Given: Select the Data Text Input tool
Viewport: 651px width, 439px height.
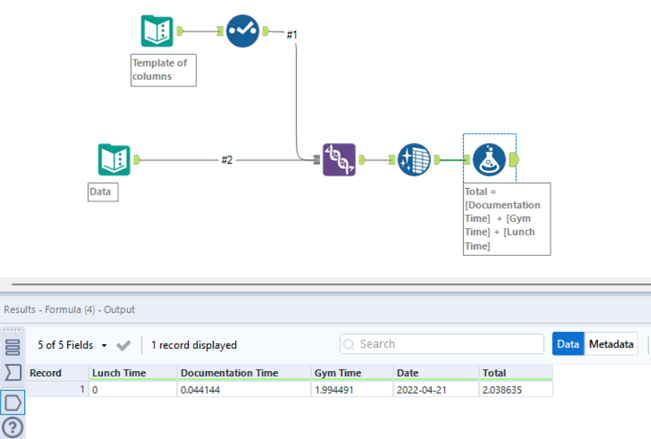Looking at the screenshot, I should tap(114, 159).
